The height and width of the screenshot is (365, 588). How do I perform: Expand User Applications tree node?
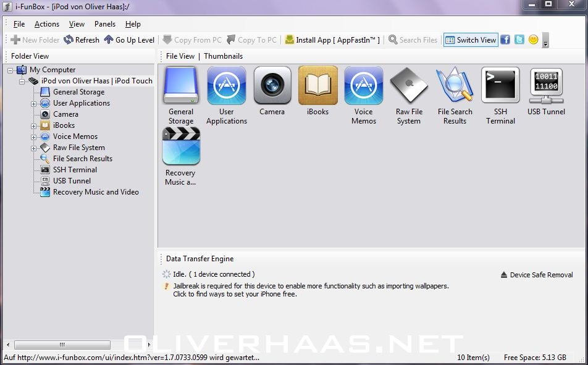(34, 104)
